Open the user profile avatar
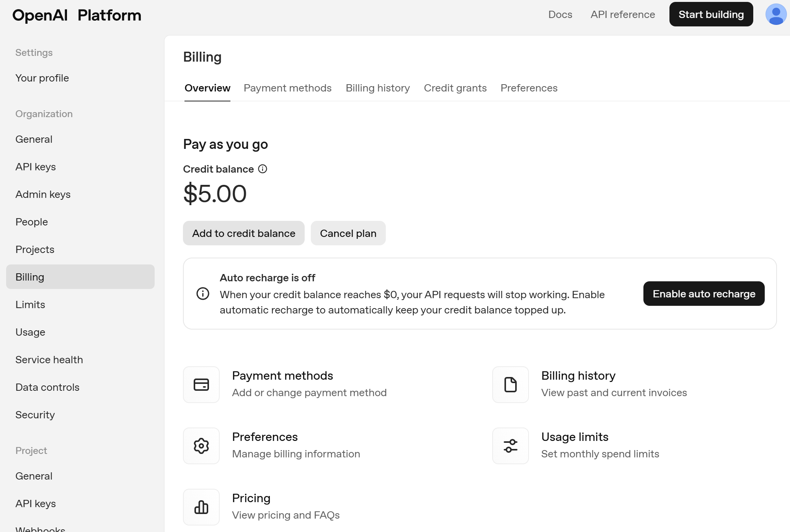 coord(775,15)
